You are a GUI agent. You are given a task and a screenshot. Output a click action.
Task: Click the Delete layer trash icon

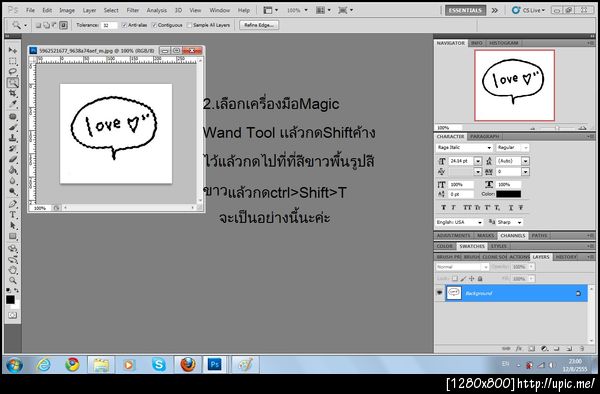582,348
